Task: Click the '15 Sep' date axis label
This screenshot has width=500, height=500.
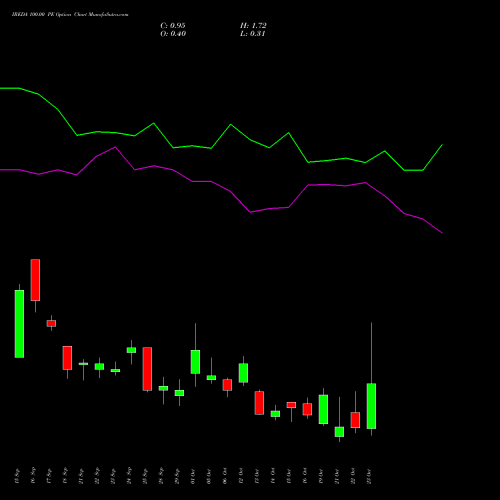Action: (x=17, y=476)
